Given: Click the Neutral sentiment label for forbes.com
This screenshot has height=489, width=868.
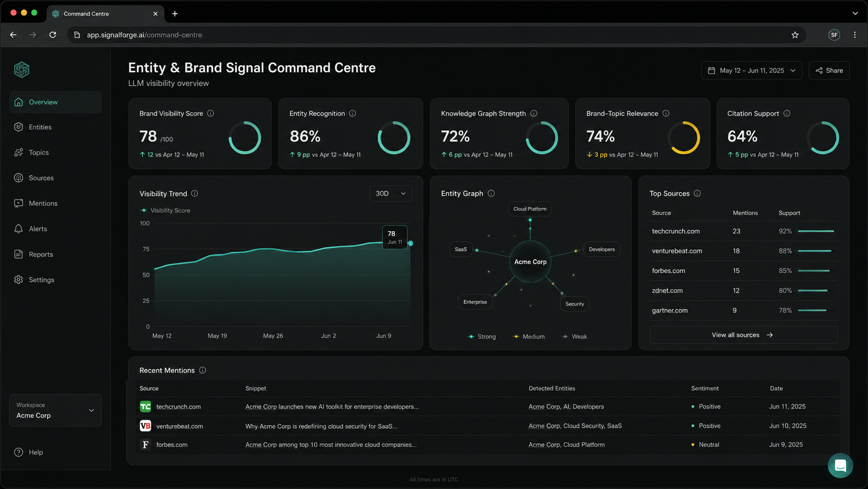Looking at the screenshot, I should point(709,445).
